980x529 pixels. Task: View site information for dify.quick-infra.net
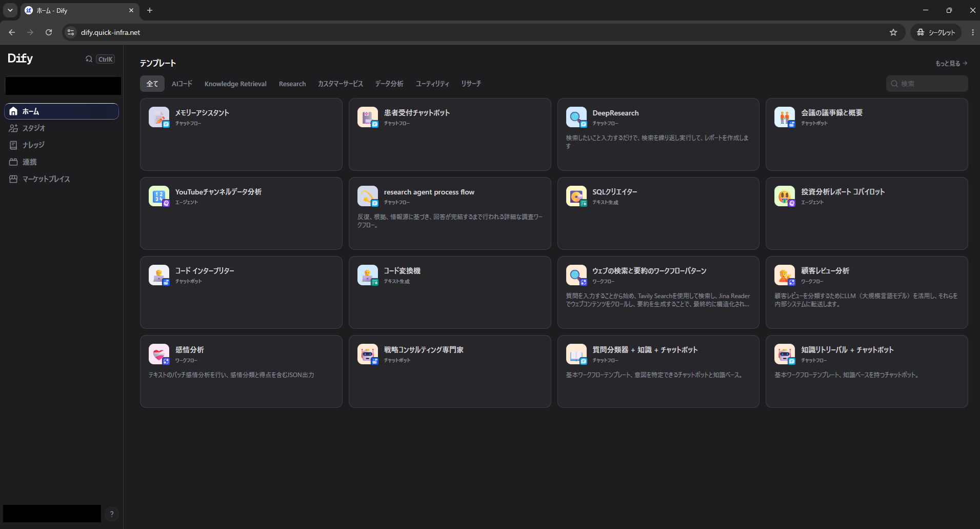coord(71,32)
